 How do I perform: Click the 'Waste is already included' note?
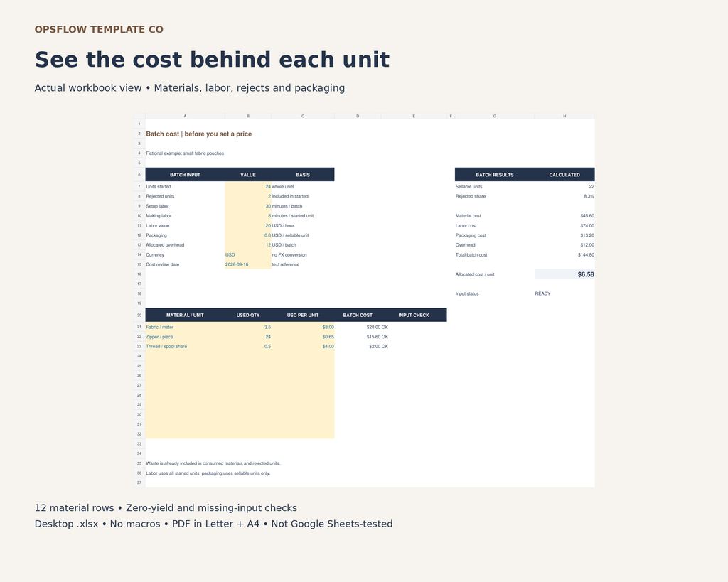[213, 463]
